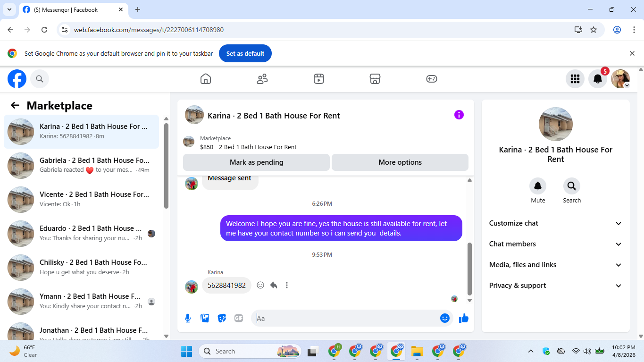Open Jonathan conversation in chat list
This screenshot has height=362, width=644.
click(x=81, y=330)
